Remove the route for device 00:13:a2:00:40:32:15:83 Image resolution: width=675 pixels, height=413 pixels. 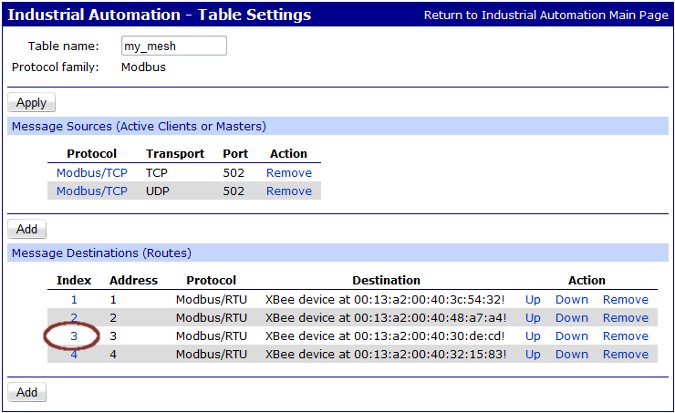pyautogui.click(x=625, y=354)
